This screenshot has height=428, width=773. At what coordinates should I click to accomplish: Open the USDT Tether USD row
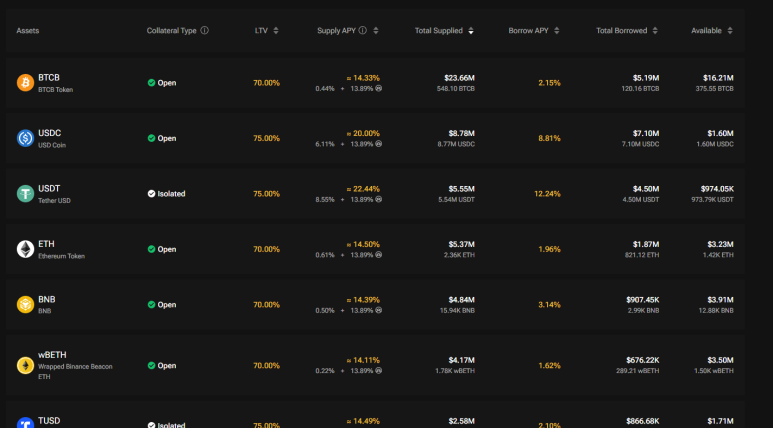click(x=376, y=194)
